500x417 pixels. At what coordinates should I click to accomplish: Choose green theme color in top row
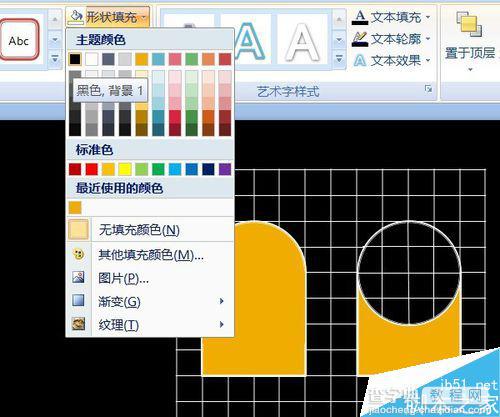tap(192, 59)
